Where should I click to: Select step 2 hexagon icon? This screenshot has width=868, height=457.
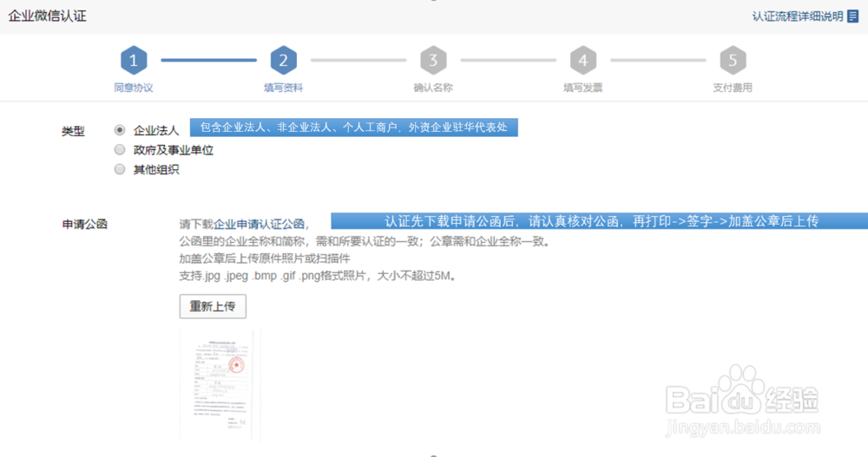284,61
